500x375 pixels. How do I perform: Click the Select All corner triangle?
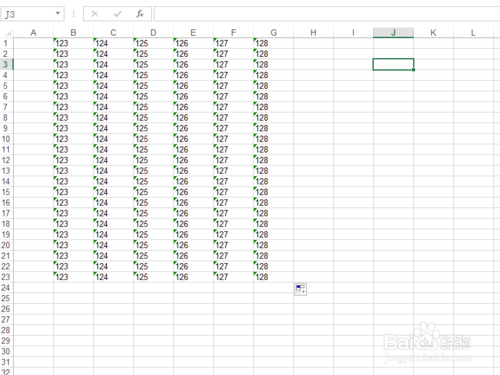point(8,33)
